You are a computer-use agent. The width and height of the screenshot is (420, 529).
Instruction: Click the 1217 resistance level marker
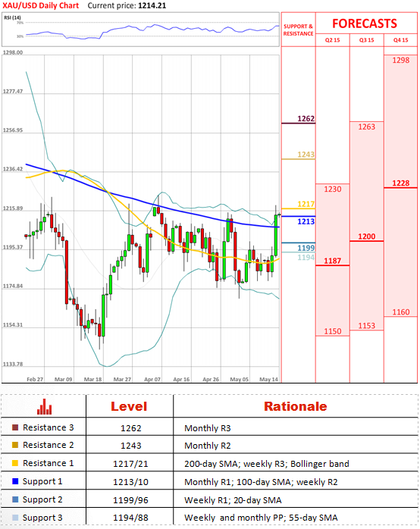(x=306, y=204)
